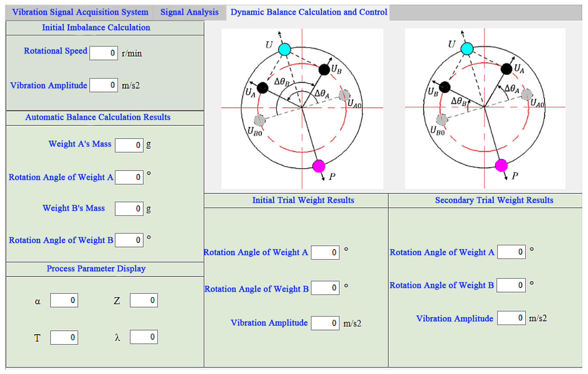Click magenta P marker in right diagram
Viewport: 588px width, 374px height.
click(501, 165)
